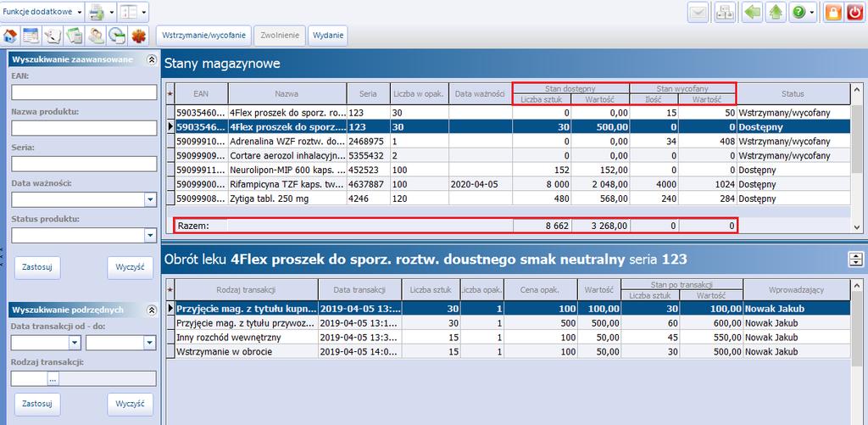Collapse the Wyszukiwanie zaawansowane panel
The width and height of the screenshot is (868, 425).
click(151, 60)
